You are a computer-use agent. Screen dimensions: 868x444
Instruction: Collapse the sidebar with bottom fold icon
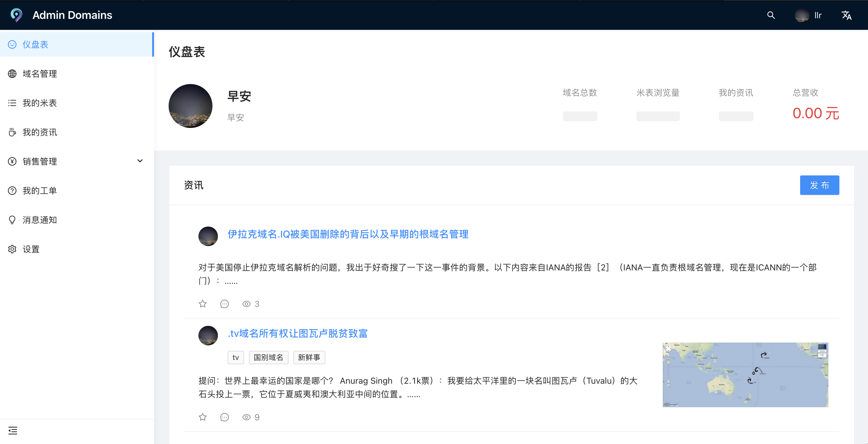click(12, 431)
